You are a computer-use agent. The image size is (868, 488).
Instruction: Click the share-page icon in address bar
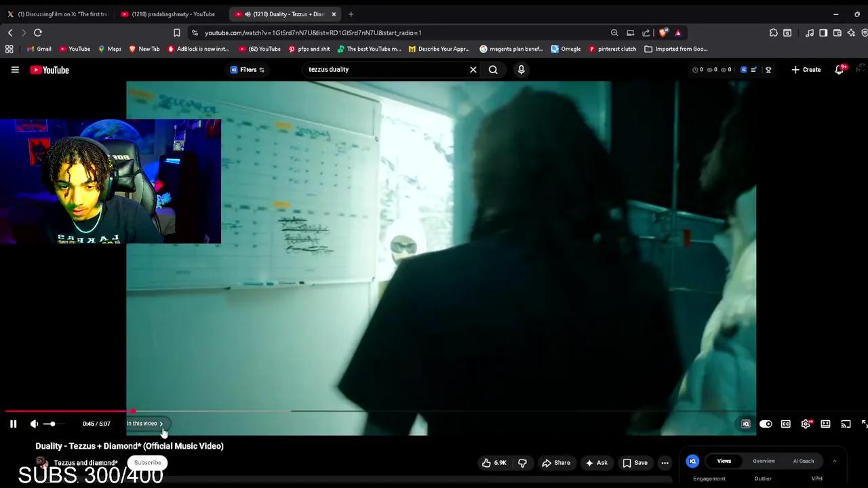click(x=646, y=33)
